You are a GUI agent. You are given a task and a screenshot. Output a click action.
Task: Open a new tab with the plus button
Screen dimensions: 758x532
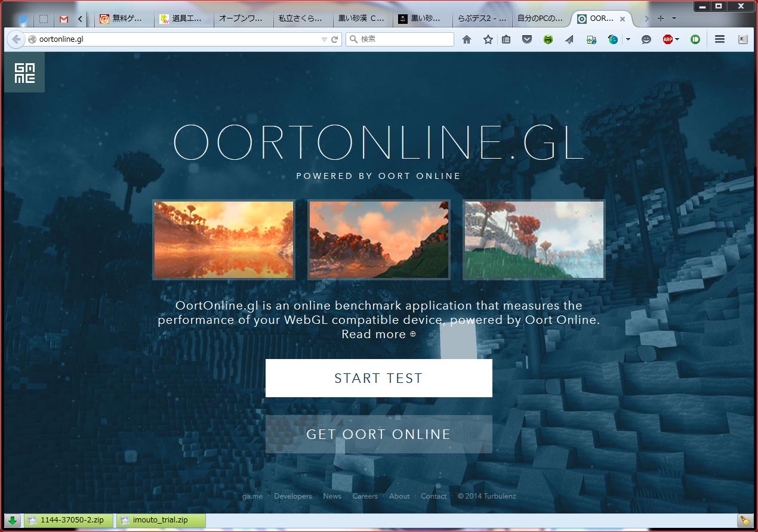point(661,19)
